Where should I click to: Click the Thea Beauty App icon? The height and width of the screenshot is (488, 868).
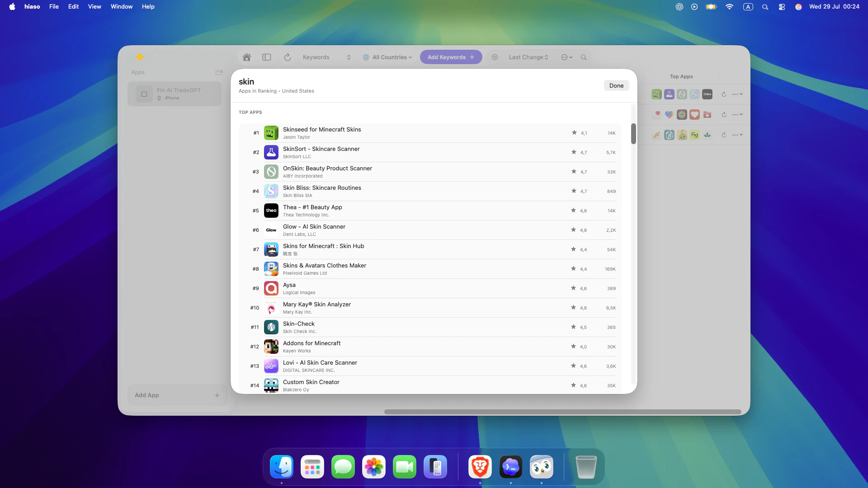271,211
